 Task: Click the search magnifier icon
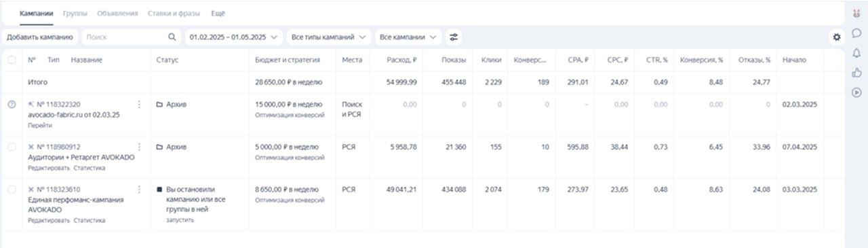click(172, 37)
